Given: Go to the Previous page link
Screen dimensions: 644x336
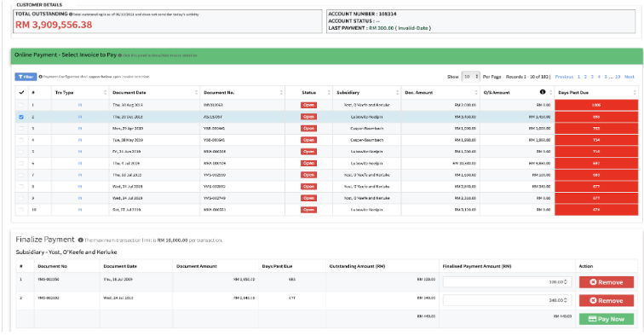Looking at the screenshot, I should click(564, 77).
